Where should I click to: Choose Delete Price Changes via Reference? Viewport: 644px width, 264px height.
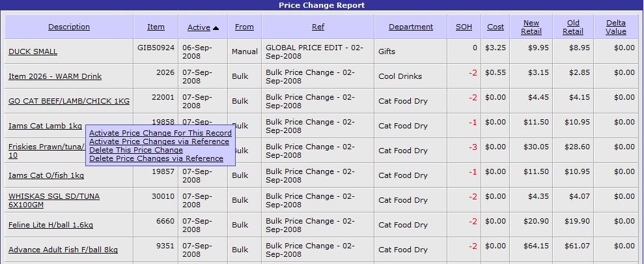pyautogui.click(x=156, y=158)
